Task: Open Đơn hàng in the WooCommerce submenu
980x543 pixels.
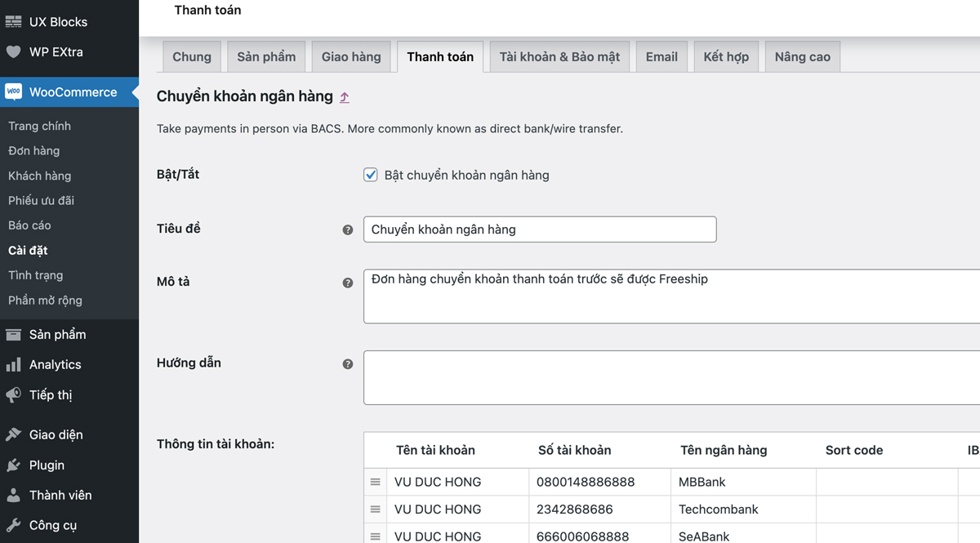Action: [34, 151]
